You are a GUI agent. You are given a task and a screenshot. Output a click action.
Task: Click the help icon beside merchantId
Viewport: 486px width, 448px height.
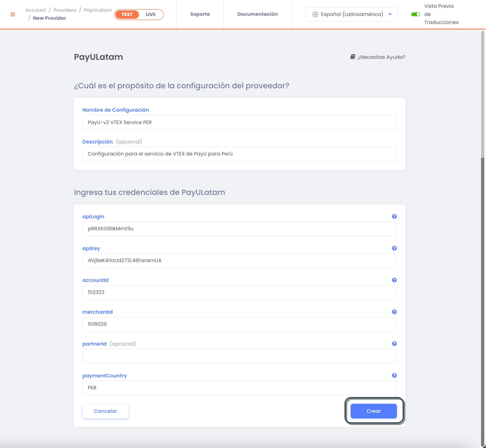tap(394, 312)
